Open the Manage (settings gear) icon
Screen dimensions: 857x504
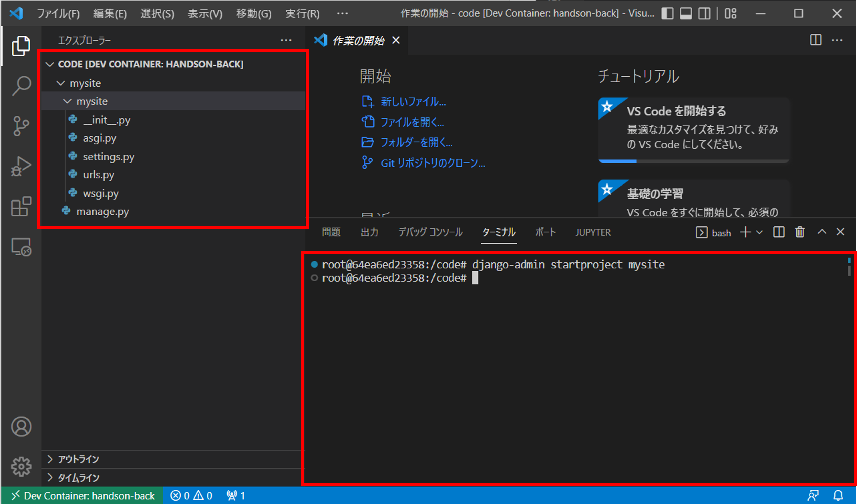point(21,467)
